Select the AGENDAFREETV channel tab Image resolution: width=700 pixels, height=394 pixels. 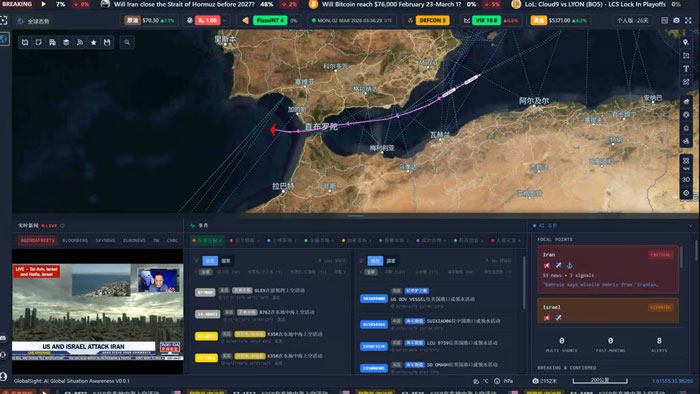[x=38, y=241]
